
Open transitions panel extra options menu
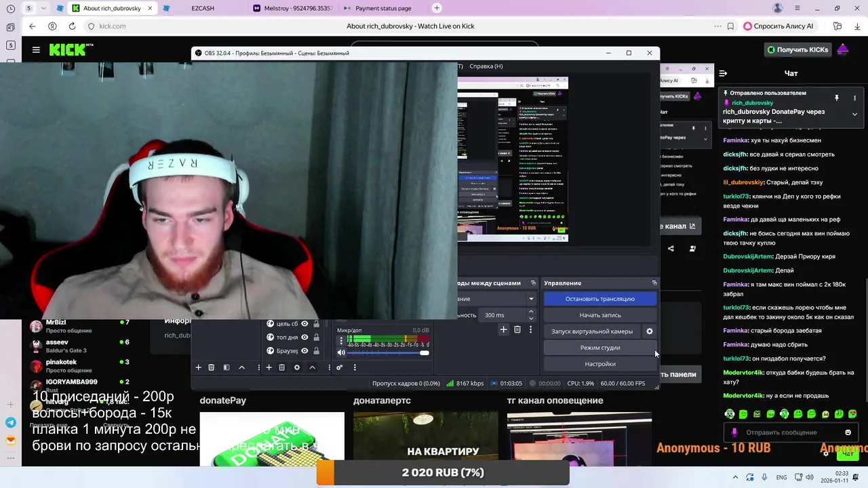click(530, 329)
